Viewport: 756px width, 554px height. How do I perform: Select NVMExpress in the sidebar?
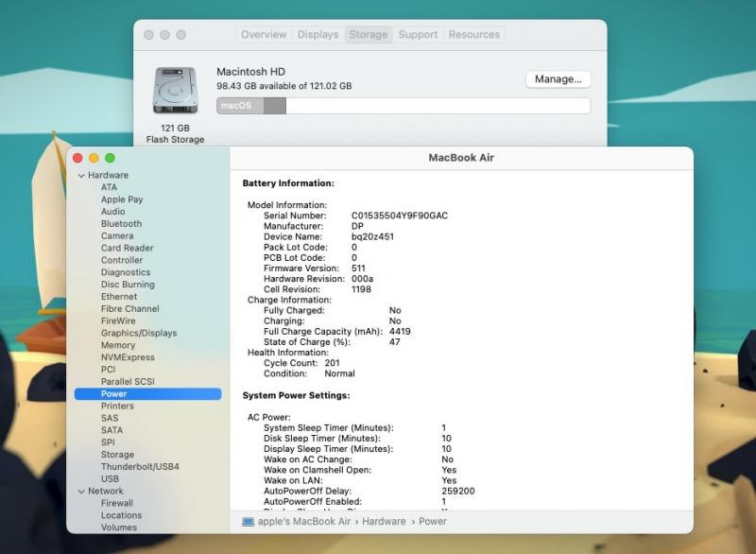coord(128,357)
